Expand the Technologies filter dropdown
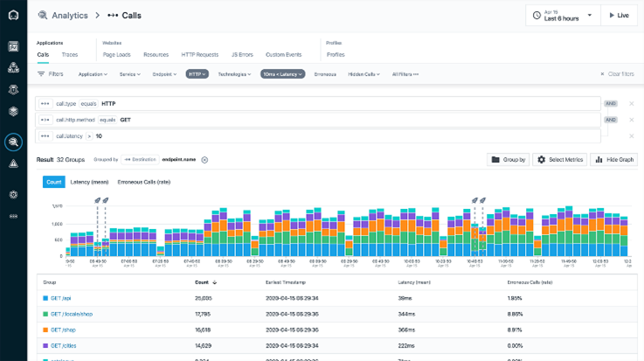The image size is (644, 361). [x=234, y=74]
